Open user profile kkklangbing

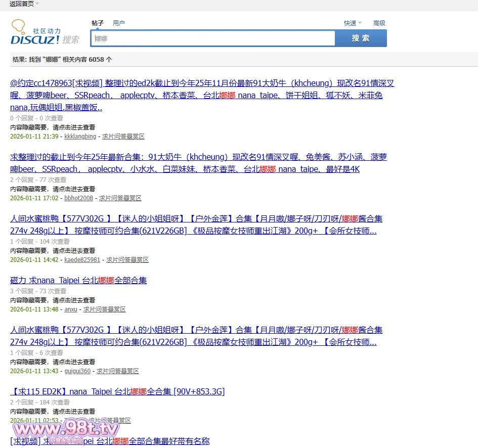click(80, 137)
